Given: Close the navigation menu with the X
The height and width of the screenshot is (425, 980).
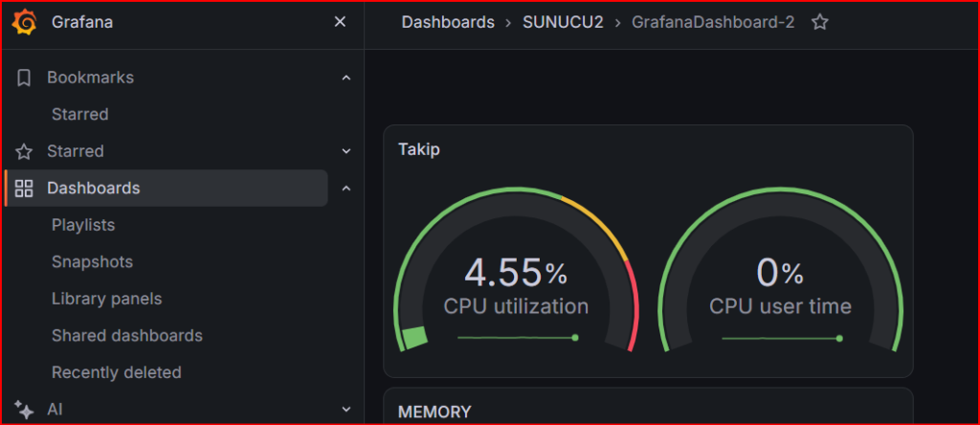Looking at the screenshot, I should tap(340, 23).
